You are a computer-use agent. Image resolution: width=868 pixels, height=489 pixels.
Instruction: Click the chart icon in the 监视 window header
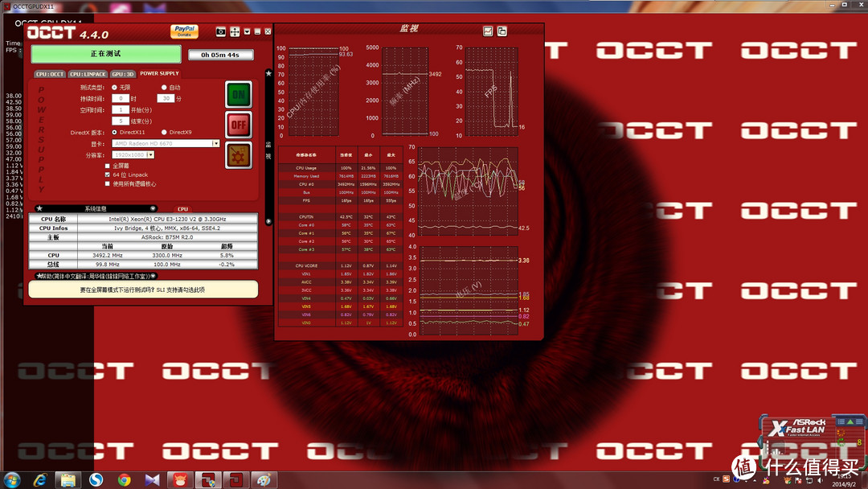[x=488, y=31]
